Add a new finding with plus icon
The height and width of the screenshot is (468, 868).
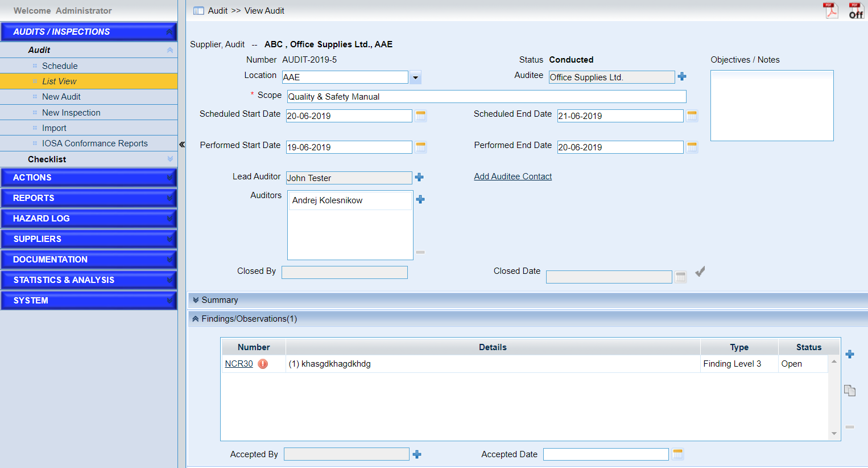(850, 354)
